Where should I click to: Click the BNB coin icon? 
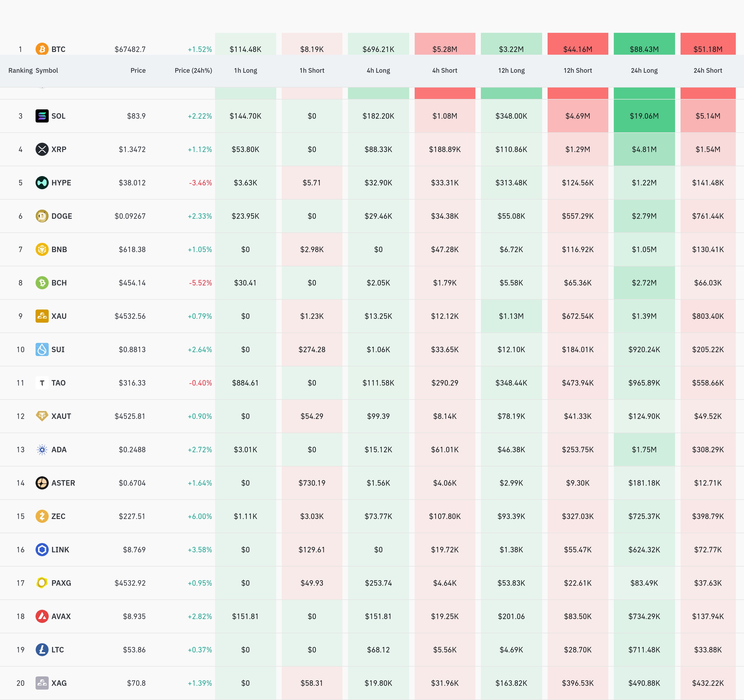click(42, 249)
